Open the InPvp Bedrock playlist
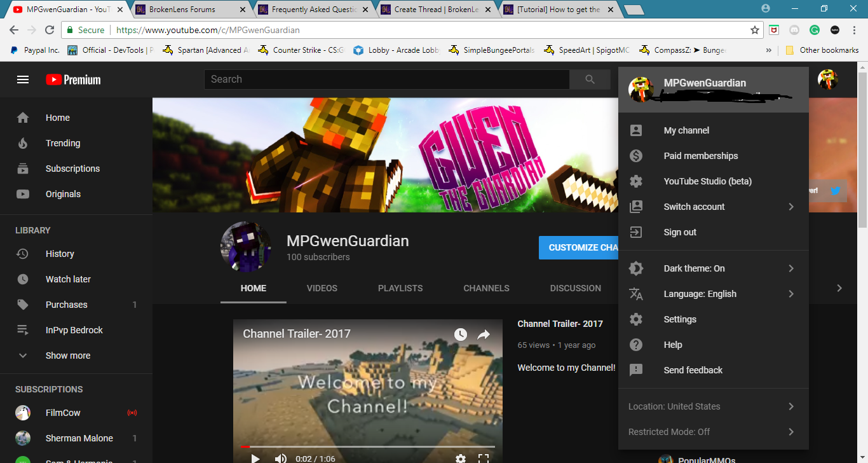The height and width of the screenshot is (463, 868). coord(76,330)
